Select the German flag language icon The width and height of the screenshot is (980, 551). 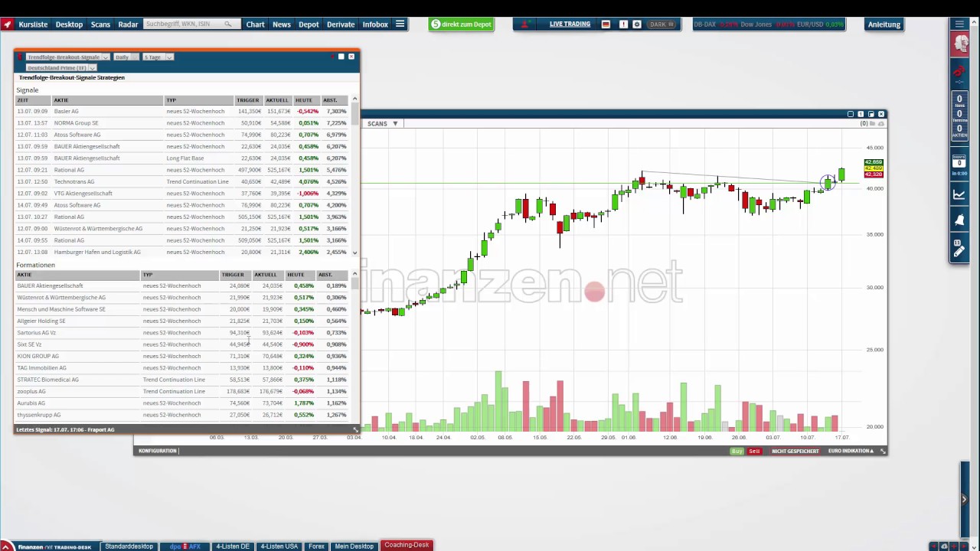pyautogui.click(x=606, y=24)
